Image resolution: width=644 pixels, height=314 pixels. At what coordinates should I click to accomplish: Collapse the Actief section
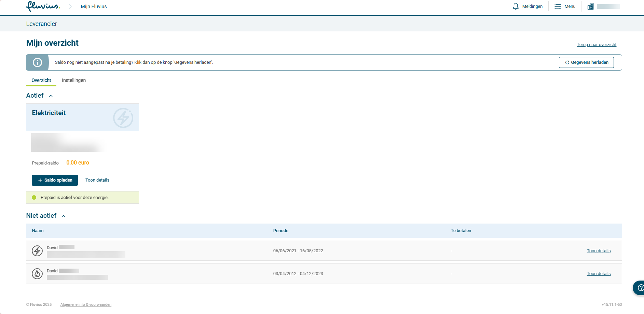[x=51, y=96]
